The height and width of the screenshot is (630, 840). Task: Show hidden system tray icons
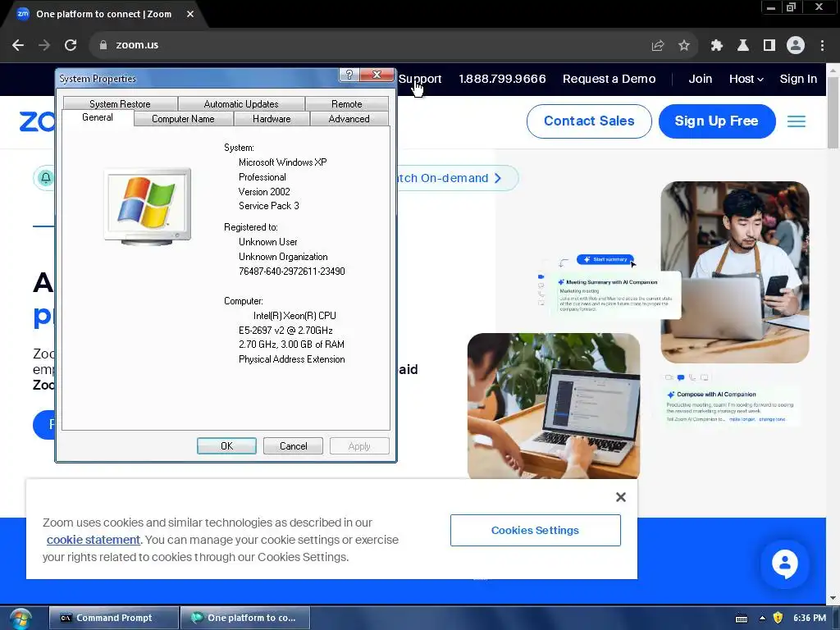(x=762, y=618)
